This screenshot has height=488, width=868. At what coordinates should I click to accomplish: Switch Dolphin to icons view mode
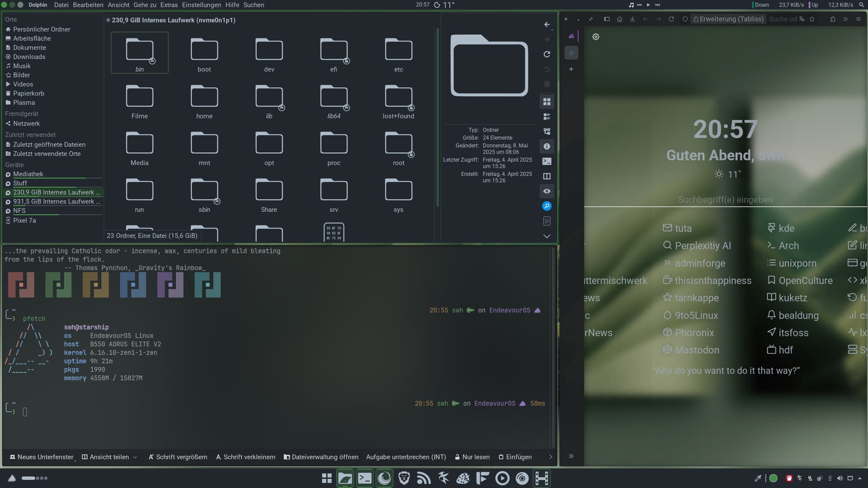547,102
